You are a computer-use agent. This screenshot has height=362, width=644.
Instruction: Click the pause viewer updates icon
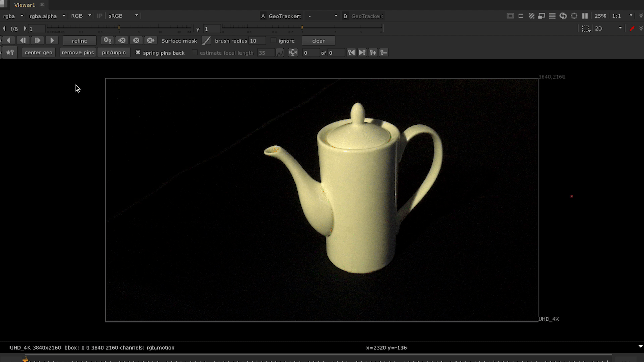point(585,16)
